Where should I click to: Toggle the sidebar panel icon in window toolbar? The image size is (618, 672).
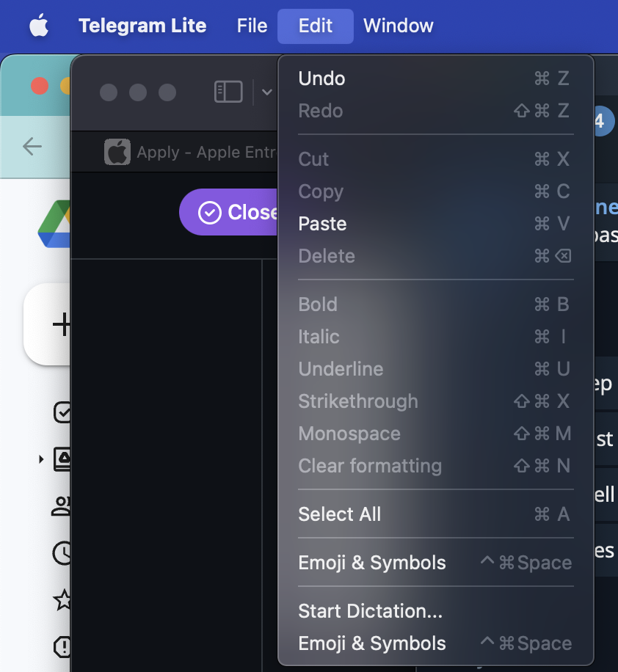tap(228, 91)
